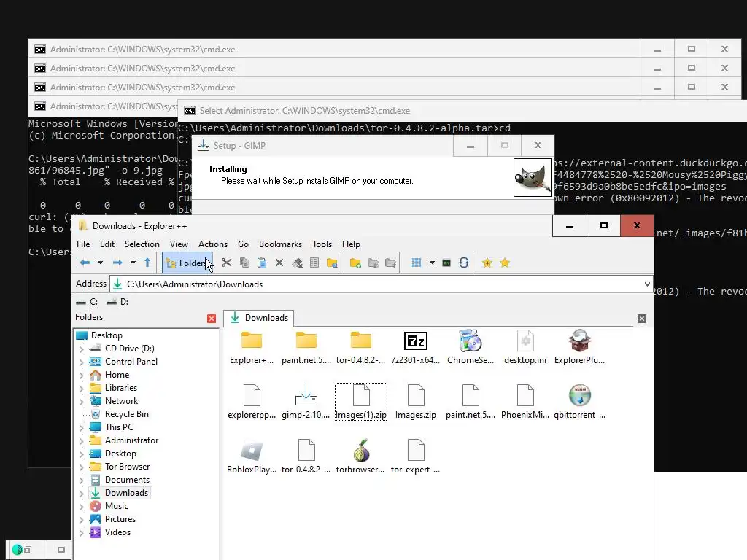Click the permanent delete icon
The width and height of the screenshot is (747, 560).
[298, 262]
